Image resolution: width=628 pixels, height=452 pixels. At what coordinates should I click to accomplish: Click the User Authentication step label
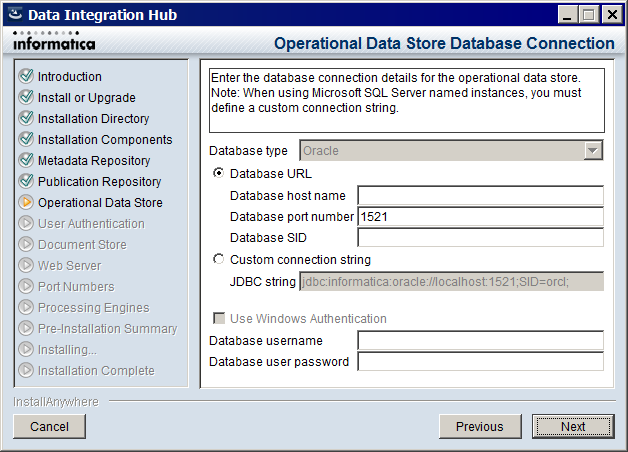[91, 224]
